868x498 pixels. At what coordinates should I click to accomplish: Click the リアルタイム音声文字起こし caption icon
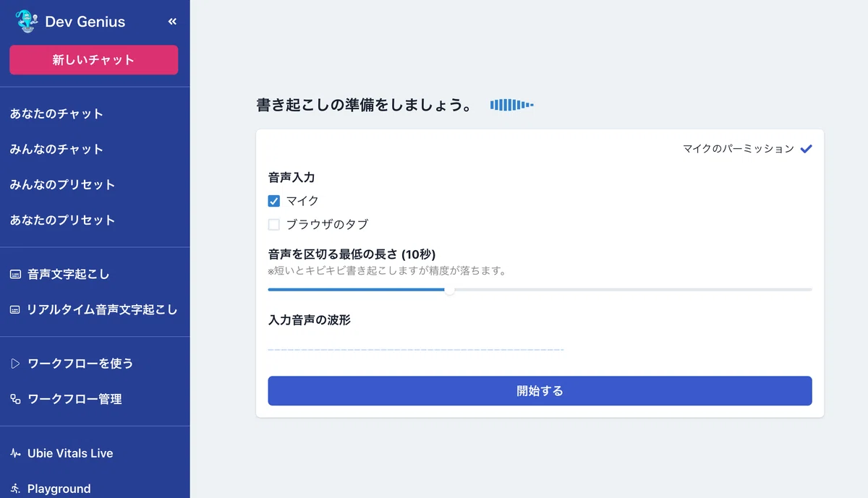click(15, 310)
